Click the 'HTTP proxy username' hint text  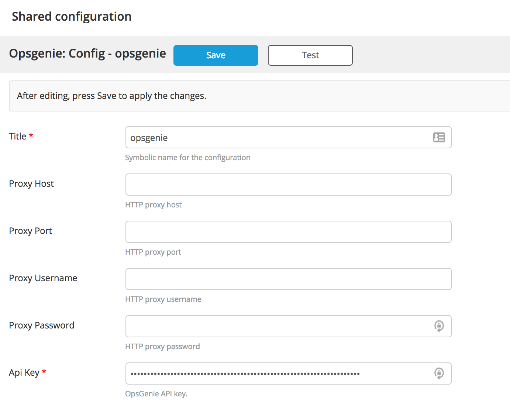[x=163, y=299]
